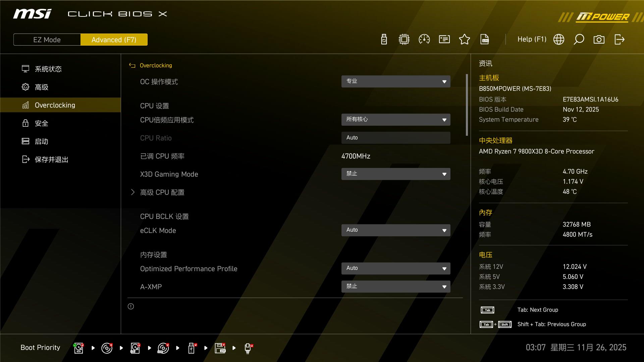Click the favorites star icon
The image size is (644, 362).
tap(464, 40)
